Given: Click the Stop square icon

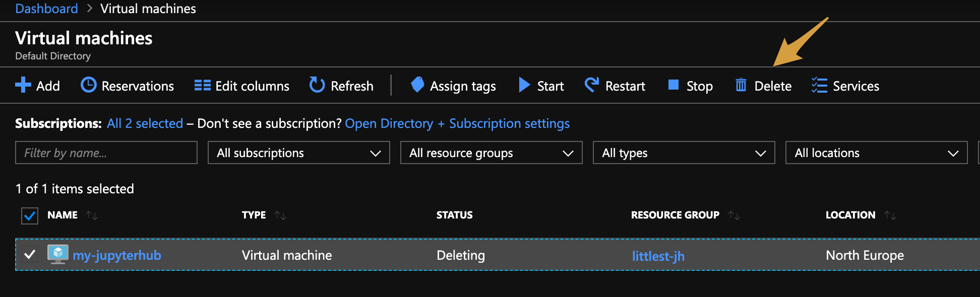Looking at the screenshot, I should (673, 85).
